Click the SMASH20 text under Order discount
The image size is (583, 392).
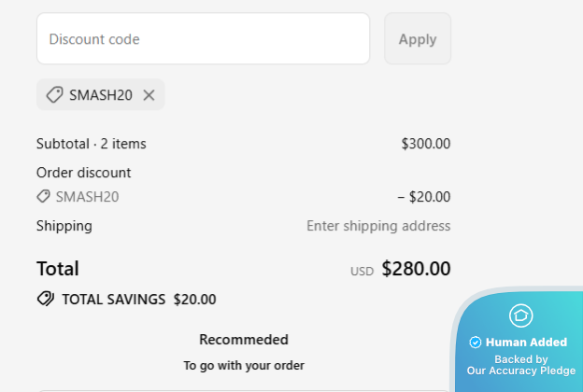[x=87, y=197]
